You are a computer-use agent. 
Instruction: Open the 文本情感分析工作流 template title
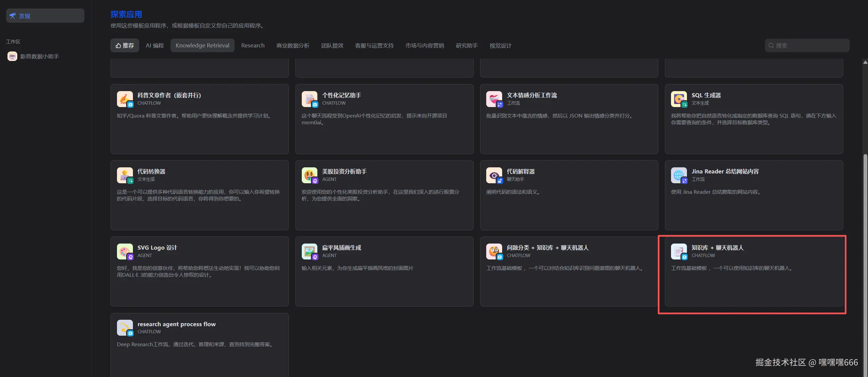532,95
